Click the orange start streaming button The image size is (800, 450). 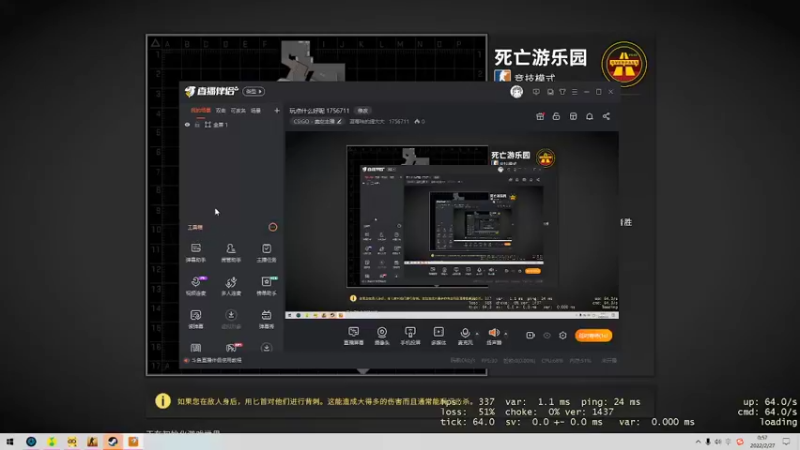[x=593, y=335]
